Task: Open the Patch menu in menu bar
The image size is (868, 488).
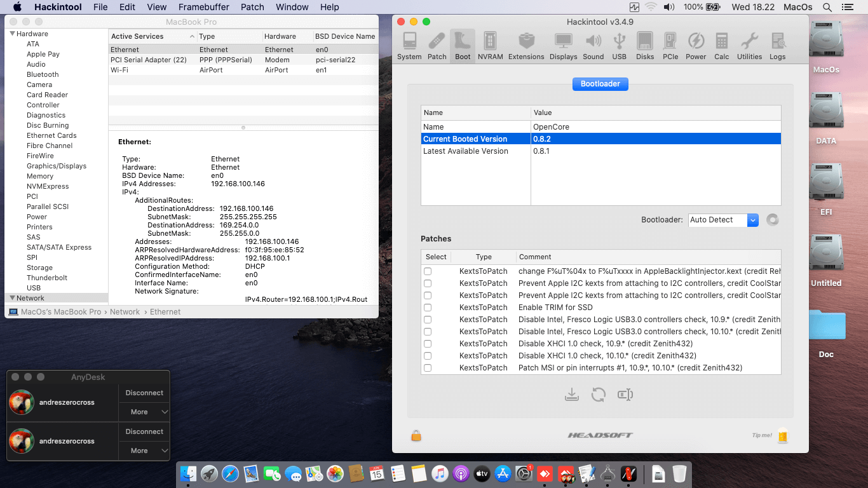Action: [x=252, y=7]
